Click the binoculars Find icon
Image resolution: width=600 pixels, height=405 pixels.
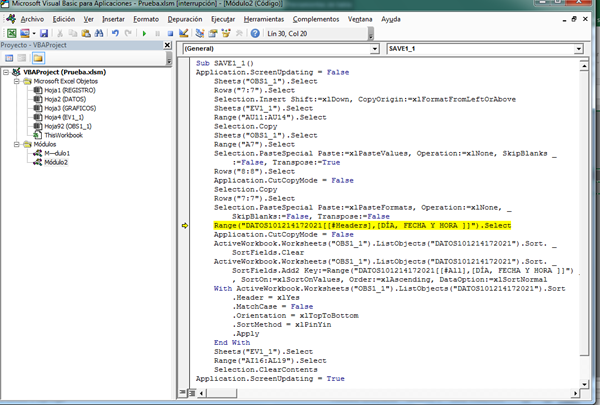[x=100, y=33]
